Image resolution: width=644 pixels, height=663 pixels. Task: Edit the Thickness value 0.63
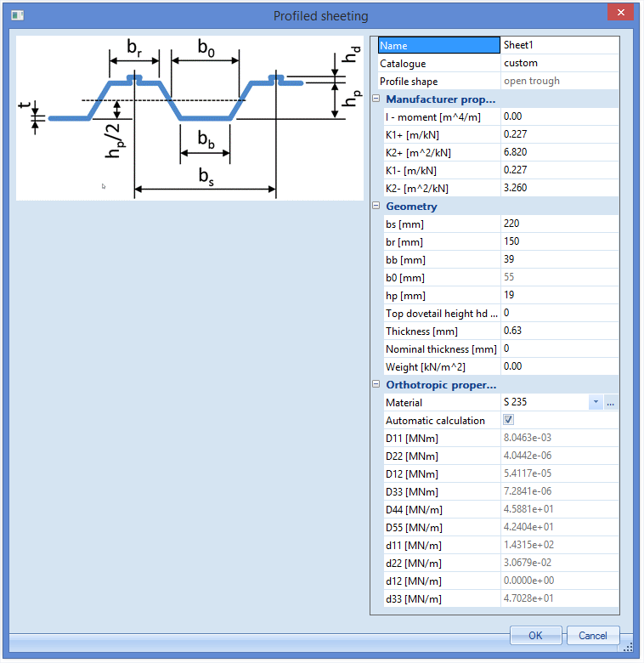pos(560,331)
